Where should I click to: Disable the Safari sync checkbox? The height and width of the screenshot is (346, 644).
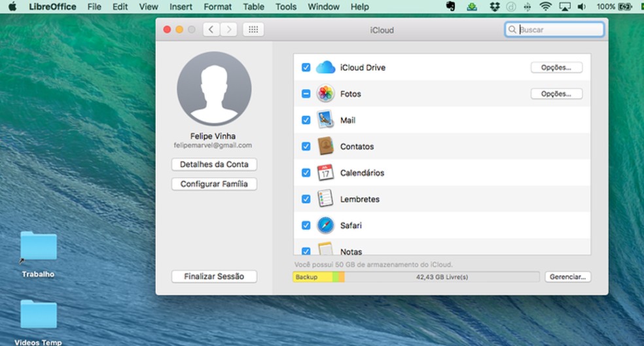(306, 225)
